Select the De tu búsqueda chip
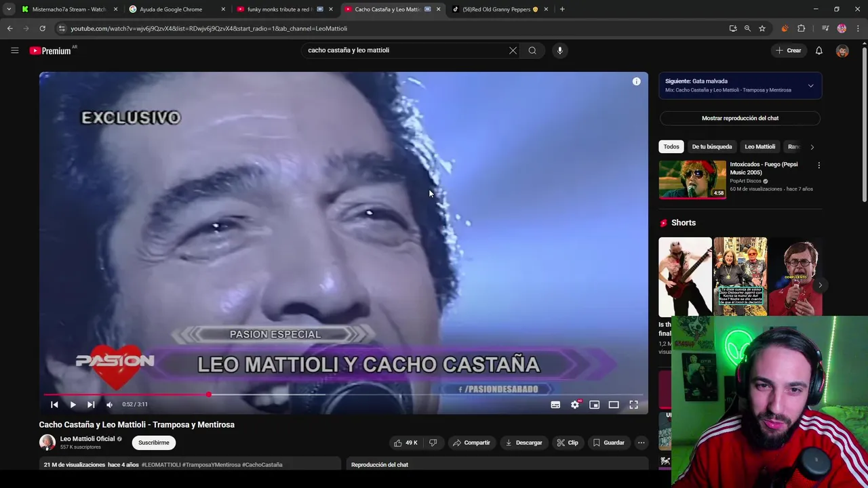Image resolution: width=868 pixels, height=488 pixels. click(x=711, y=146)
